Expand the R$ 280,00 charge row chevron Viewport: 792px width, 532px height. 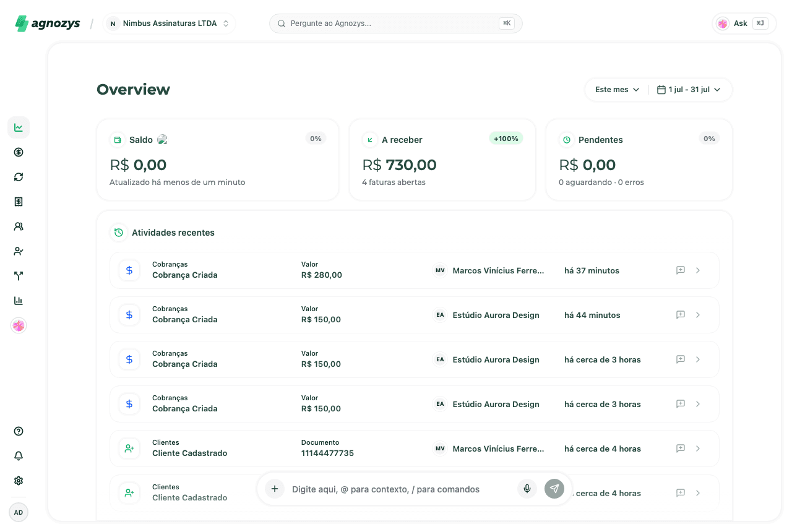click(698, 270)
